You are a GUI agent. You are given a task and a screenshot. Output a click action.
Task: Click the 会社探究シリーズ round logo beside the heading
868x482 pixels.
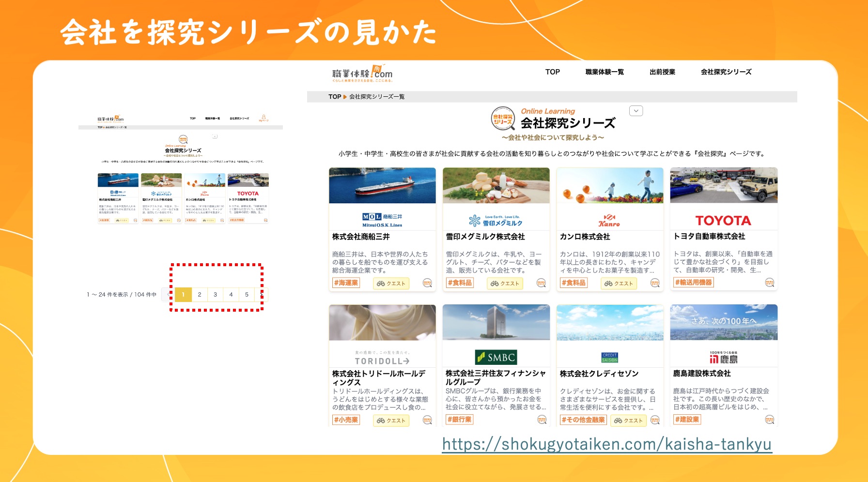[502, 119]
